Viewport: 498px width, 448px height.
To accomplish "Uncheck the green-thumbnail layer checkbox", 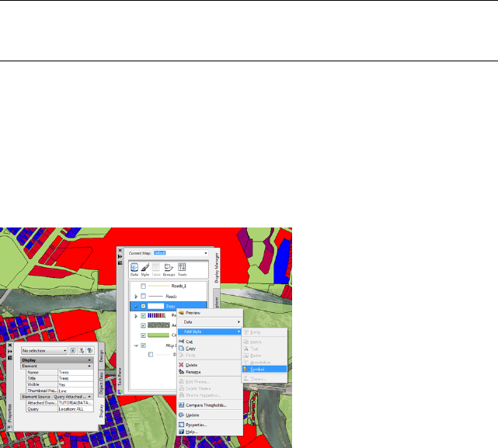I will [143, 335].
